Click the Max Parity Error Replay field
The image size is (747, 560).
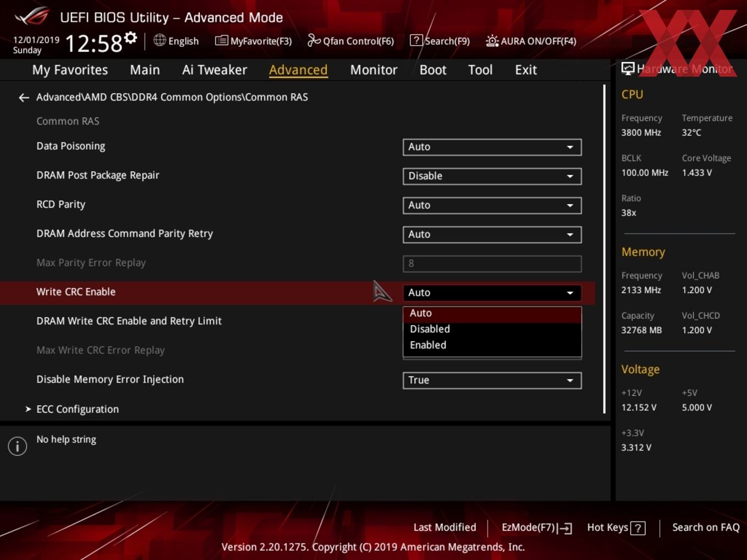click(492, 264)
